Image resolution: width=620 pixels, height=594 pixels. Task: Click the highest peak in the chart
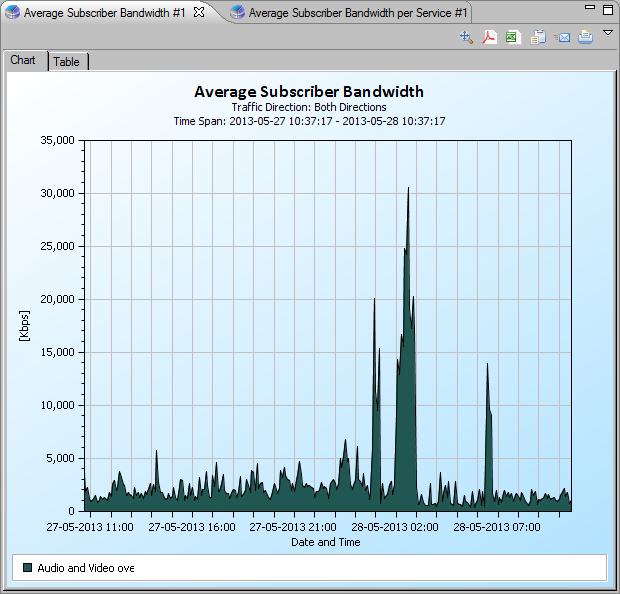click(408, 189)
